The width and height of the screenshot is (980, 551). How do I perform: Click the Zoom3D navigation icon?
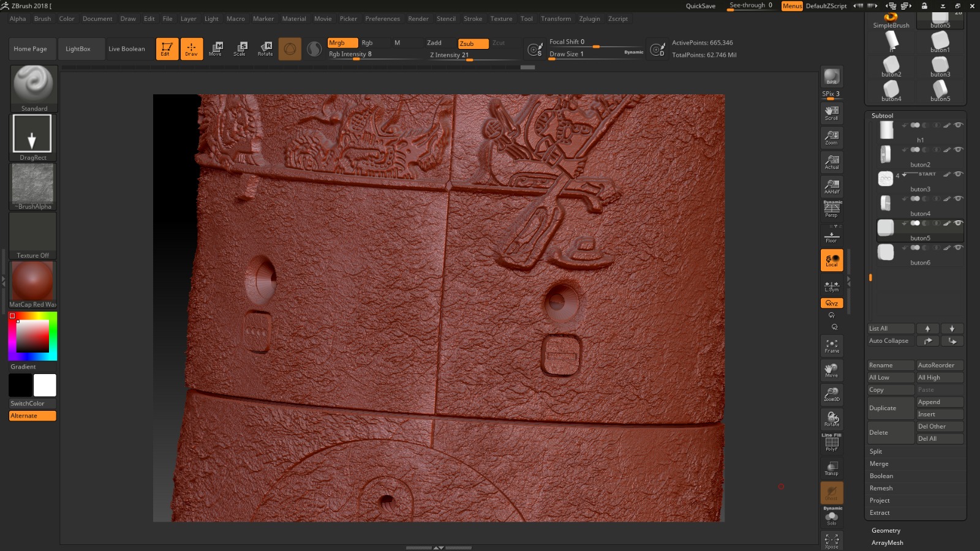(831, 394)
